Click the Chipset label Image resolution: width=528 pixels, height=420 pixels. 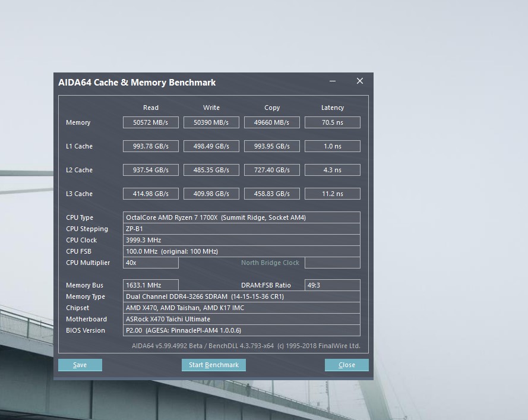coord(77,308)
